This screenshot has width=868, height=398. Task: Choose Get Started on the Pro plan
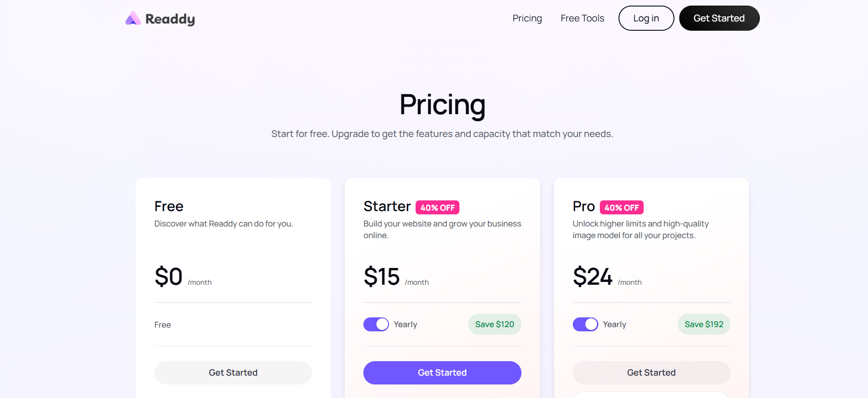(651, 373)
